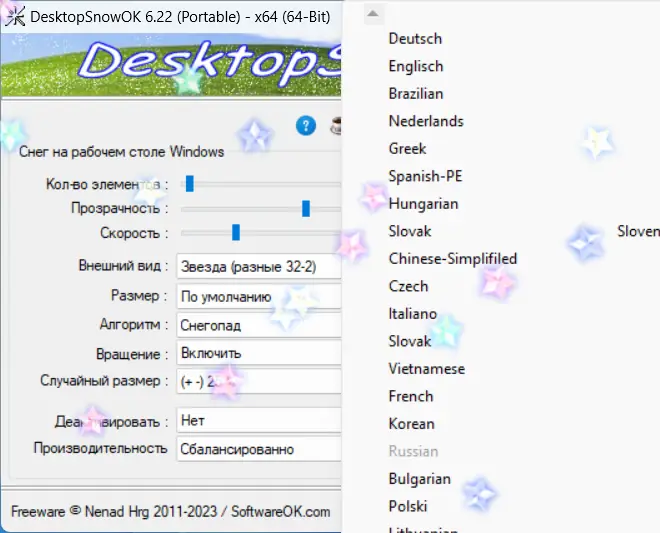Select Vietnamese language
Image resolution: width=660 pixels, height=533 pixels.
point(427,369)
